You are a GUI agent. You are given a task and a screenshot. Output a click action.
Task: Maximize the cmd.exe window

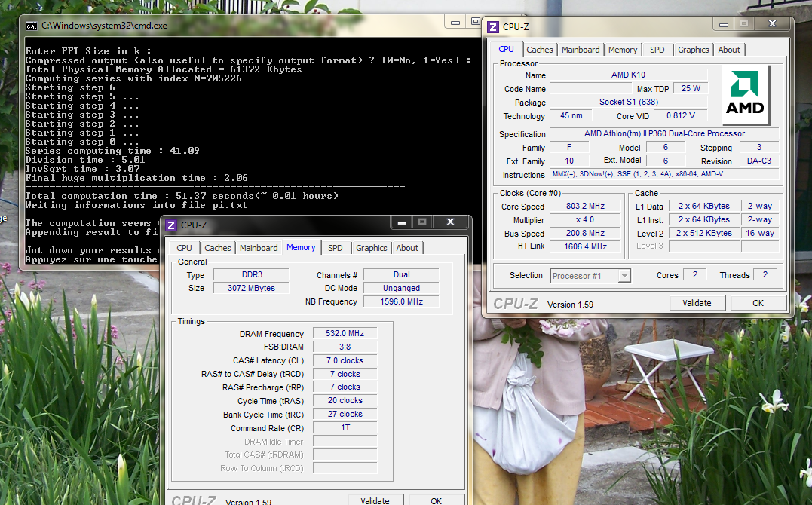[475, 22]
